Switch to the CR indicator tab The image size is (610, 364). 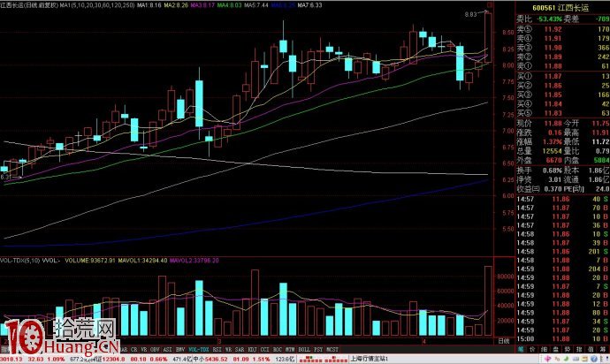pos(134,350)
